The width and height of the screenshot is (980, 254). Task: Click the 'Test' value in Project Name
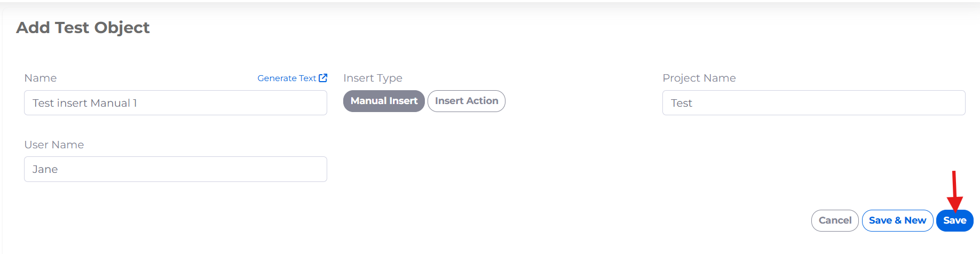681,103
